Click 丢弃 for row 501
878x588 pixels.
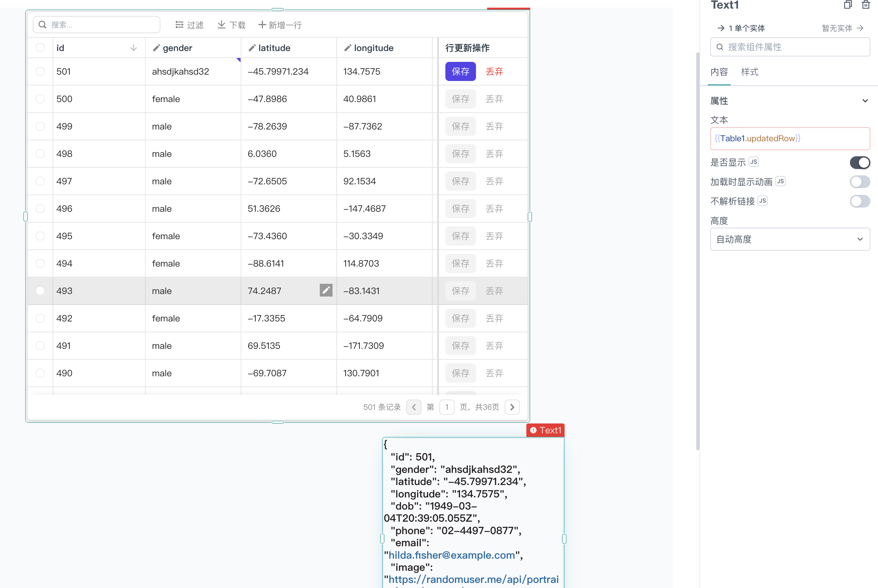[494, 71]
